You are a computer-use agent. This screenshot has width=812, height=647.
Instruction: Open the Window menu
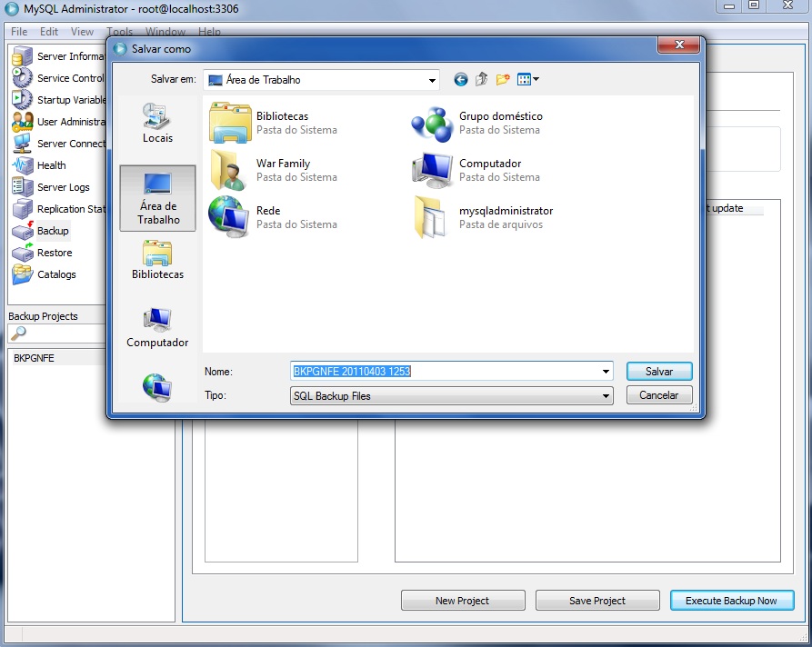(x=165, y=32)
